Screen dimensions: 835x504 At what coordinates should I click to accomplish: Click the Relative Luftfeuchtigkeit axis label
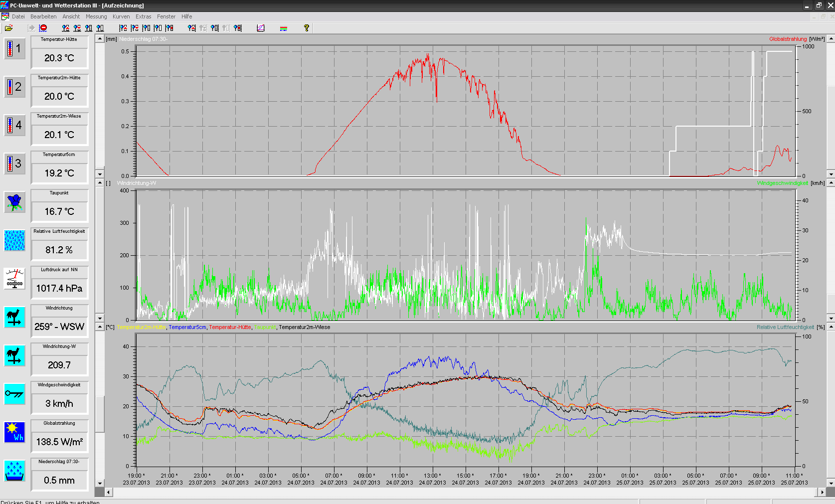click(785, 328)
